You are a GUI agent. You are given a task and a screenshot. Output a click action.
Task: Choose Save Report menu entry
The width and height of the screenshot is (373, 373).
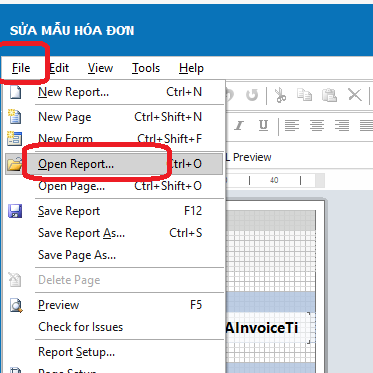[x=113, y=211]
